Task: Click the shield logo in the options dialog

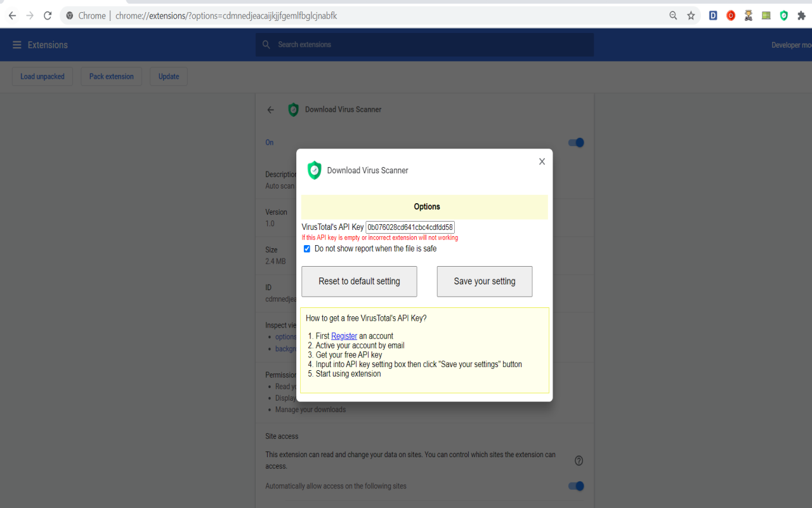Action: (x=314, y=170)
